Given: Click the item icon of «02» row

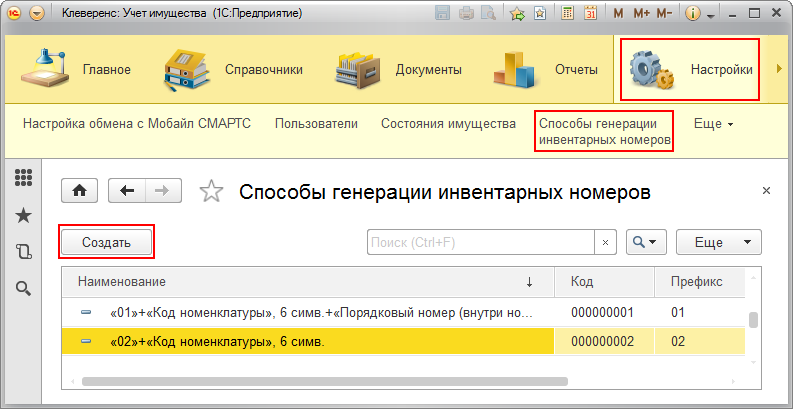Looking at the screenshot, I should [86, 342].
